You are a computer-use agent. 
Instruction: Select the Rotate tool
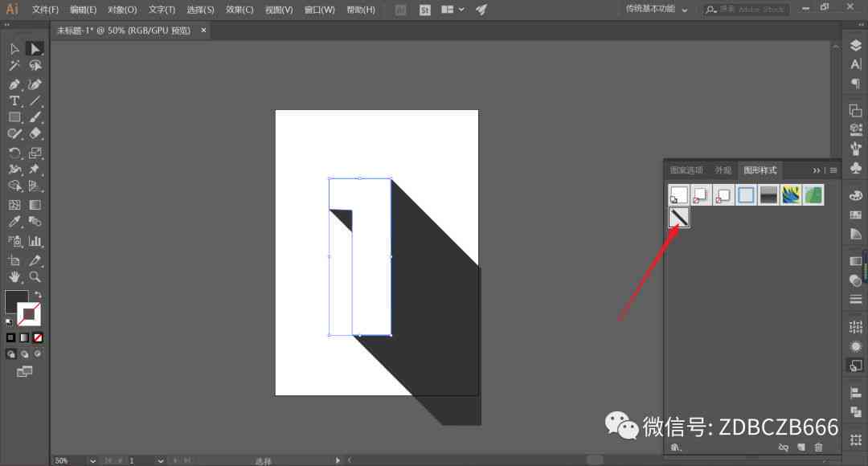point(14,153)
